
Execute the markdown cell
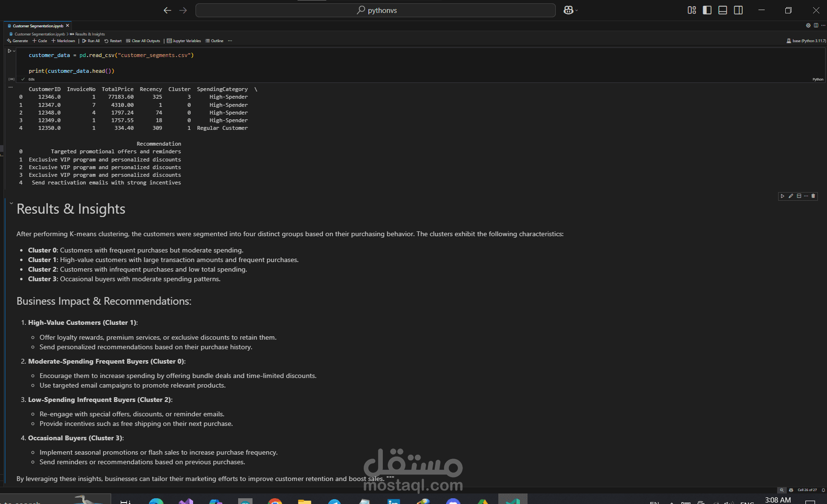pos(782,196)
